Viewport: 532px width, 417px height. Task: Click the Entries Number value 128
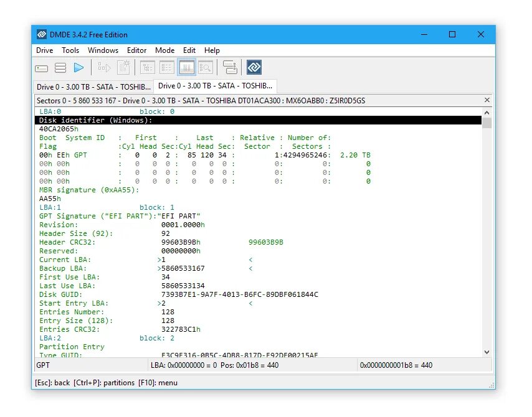click(168, 312)
